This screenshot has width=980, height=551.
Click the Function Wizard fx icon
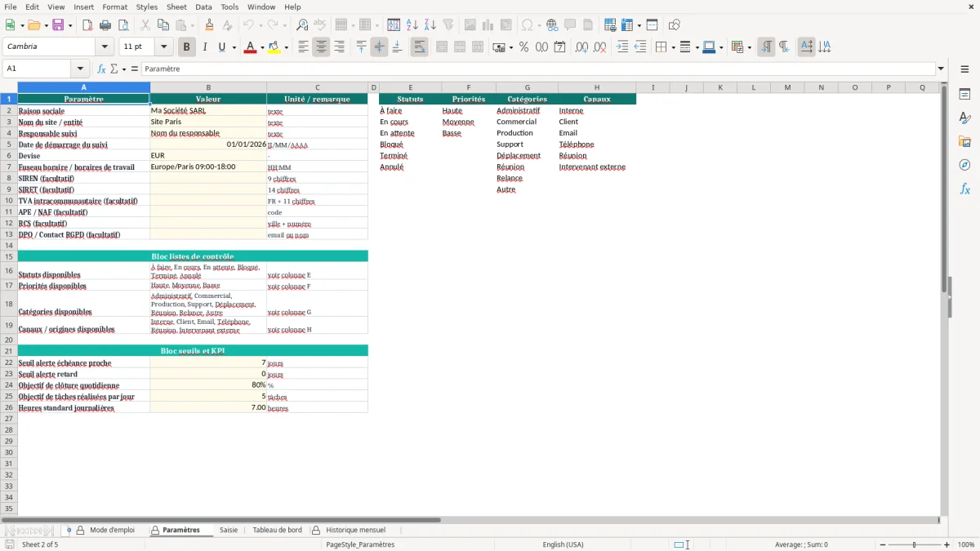pyautogui.click(x=101, y=69)
